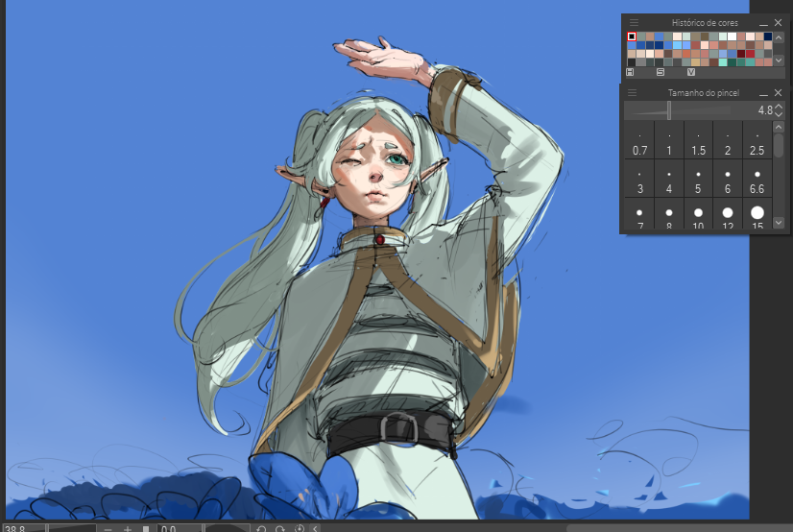The image size is (793, 532).
Task: Select brush size 12 preset
Action: click(x=728, y=215)
